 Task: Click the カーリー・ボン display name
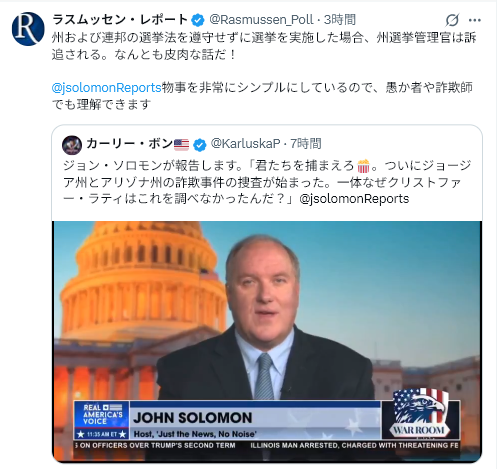pyautogui.click(x=130, y=144)
